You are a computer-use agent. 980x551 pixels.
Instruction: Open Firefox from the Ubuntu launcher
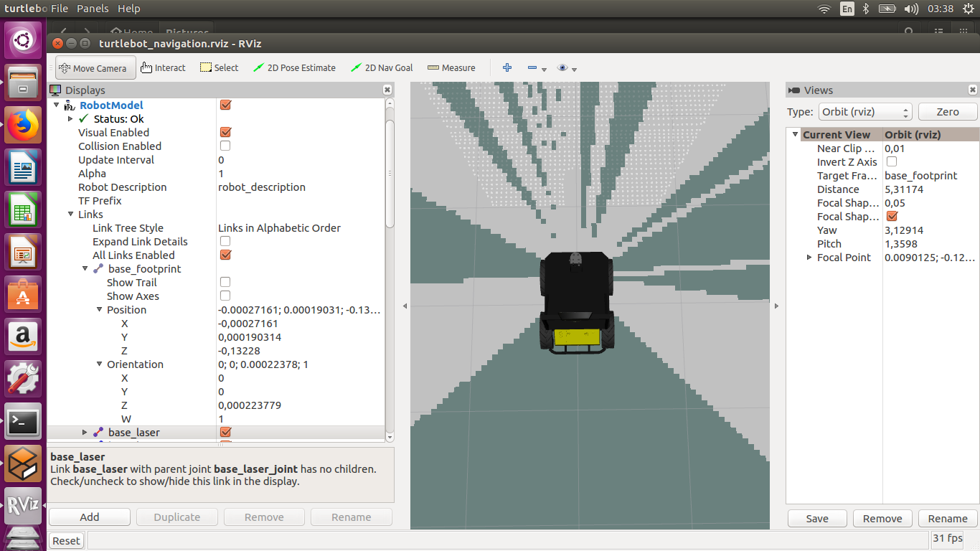pos(23,126)
